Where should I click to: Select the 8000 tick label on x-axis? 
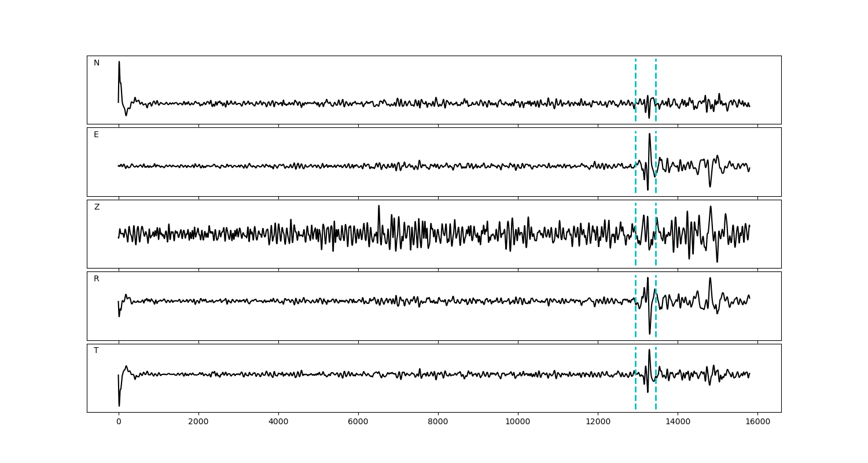click(x=438, y=422)
